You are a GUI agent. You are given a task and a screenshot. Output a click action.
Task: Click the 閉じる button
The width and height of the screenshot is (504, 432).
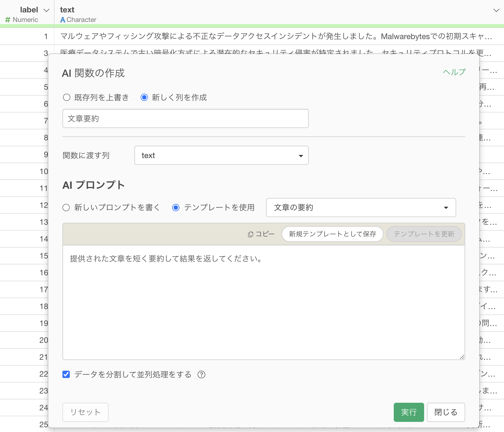(446, 412)
